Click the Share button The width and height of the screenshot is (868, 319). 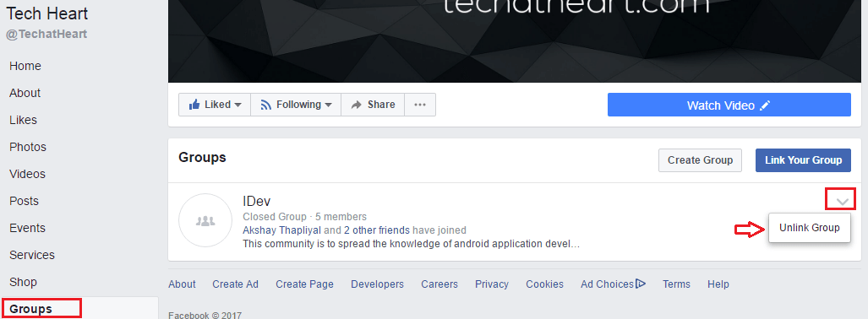(x=373, y=105)
